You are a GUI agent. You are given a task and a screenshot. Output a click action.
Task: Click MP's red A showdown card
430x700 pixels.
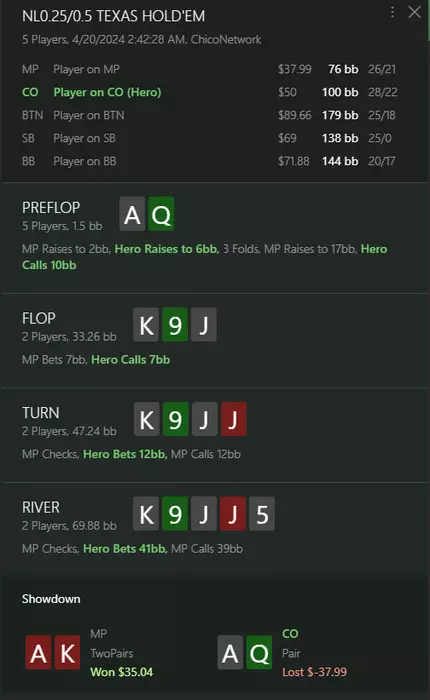[x=38, y=653]
